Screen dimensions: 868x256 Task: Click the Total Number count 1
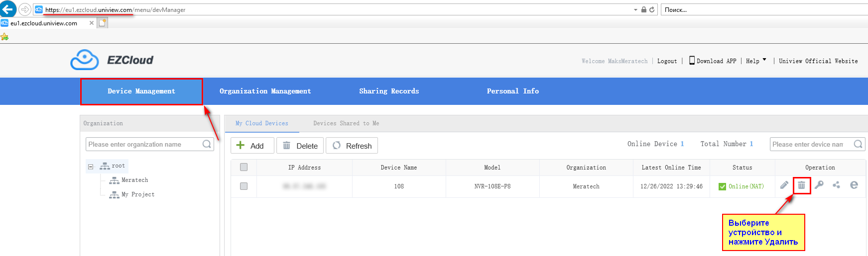click(x=751, y=144)
